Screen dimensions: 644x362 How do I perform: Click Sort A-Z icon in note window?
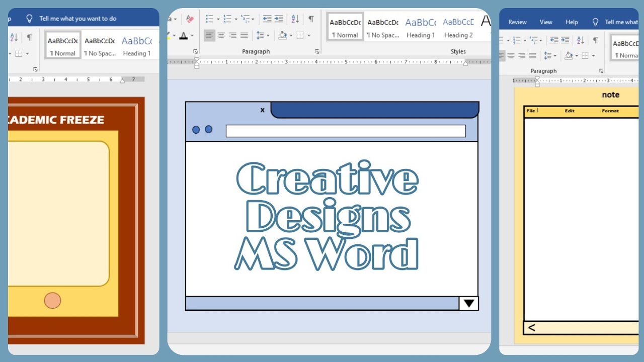[580, 40]
